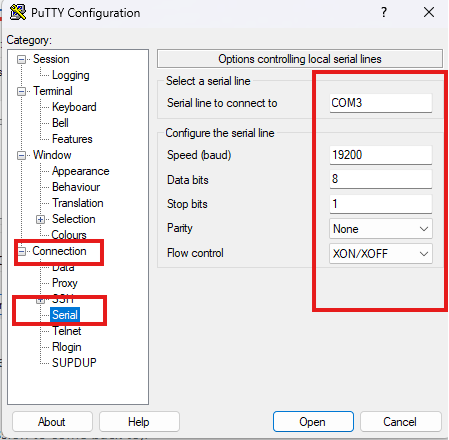Click the Cancel button
The width and height of the screenshot is (449, 440).
point(400,422)
